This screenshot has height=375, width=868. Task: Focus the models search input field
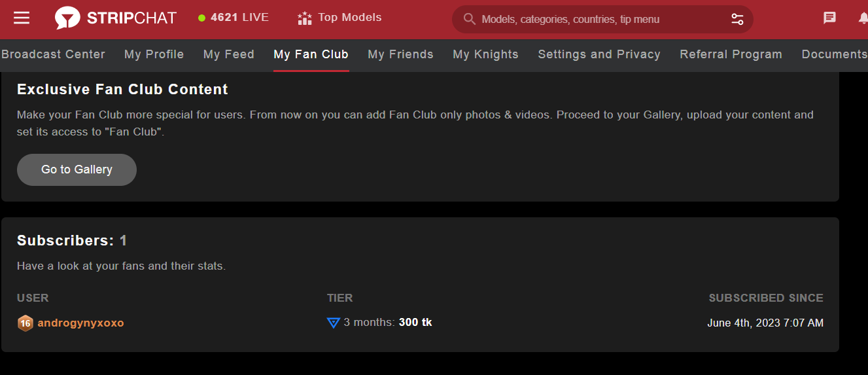pos(602,19)
